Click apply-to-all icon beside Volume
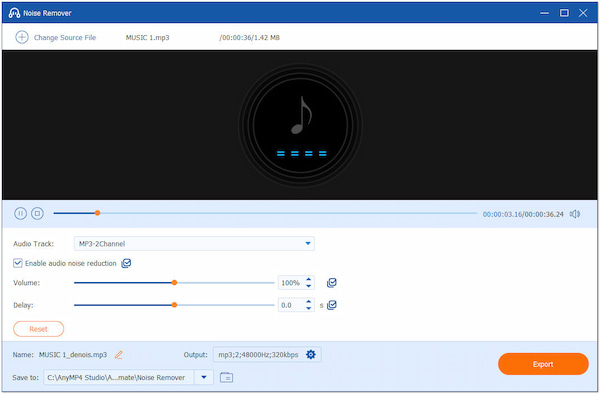 coord(332,283)
